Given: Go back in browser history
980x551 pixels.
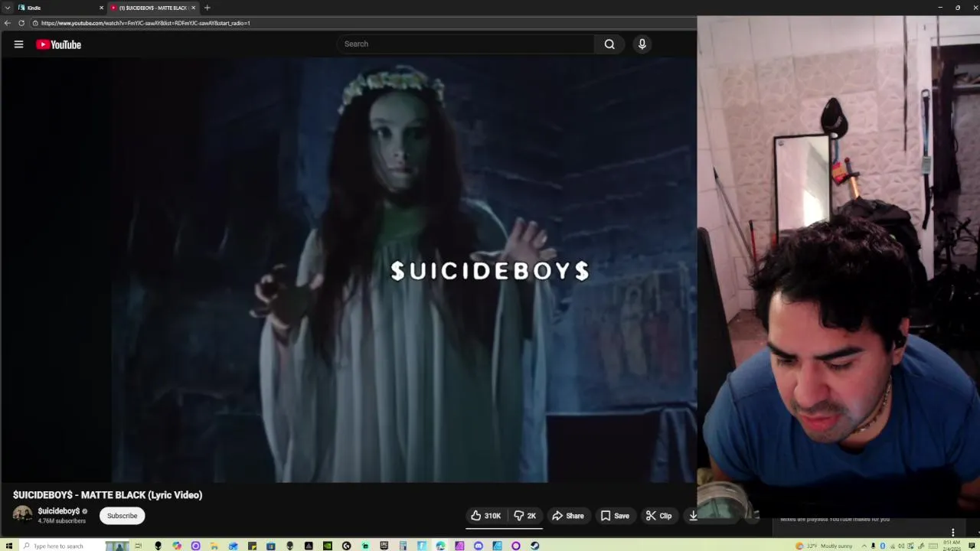Looking at the screenshot, I should click(x=8, y=23).
